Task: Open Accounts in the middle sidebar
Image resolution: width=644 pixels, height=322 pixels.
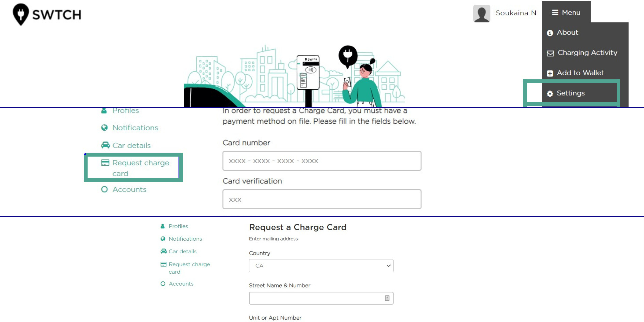Action: (130, 190)
